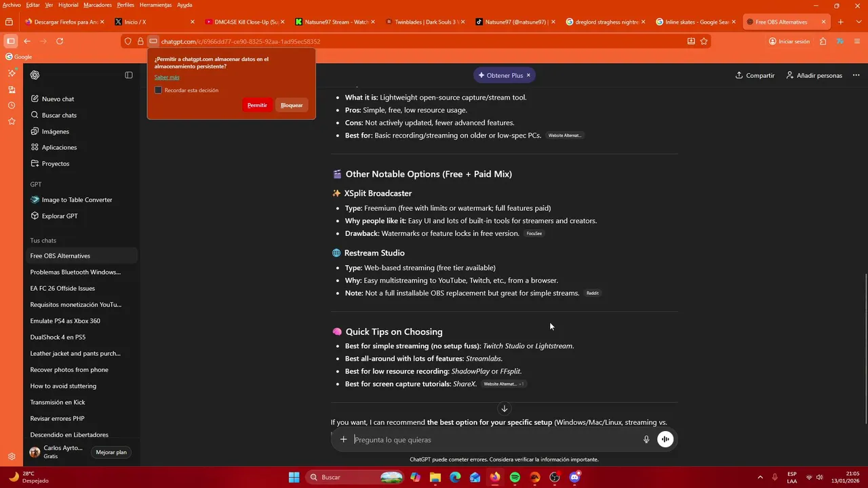Click the Compartir button
The image size is (868, 488).
(x=755, y=75)
